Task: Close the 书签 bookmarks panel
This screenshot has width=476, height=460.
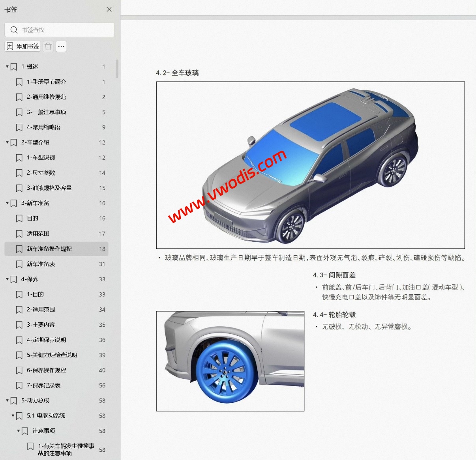Action: pos(109,9)
